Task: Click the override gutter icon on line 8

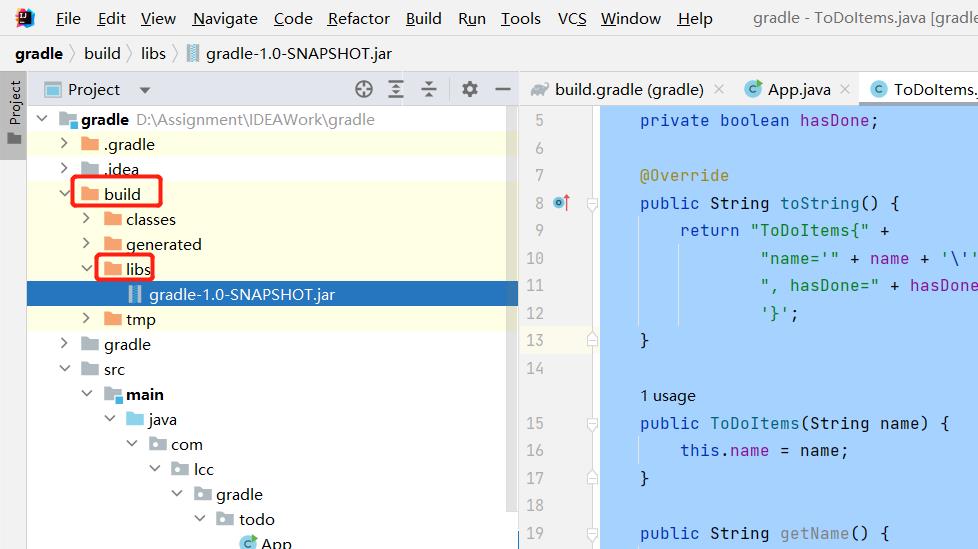Action: [x=561, y=203]
